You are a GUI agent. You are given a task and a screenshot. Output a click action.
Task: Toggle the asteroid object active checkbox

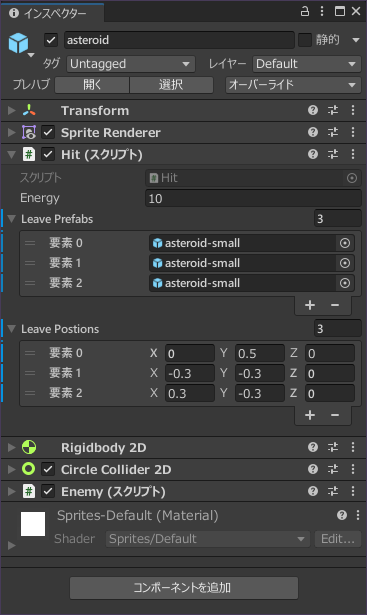click(x=51, y=40)
